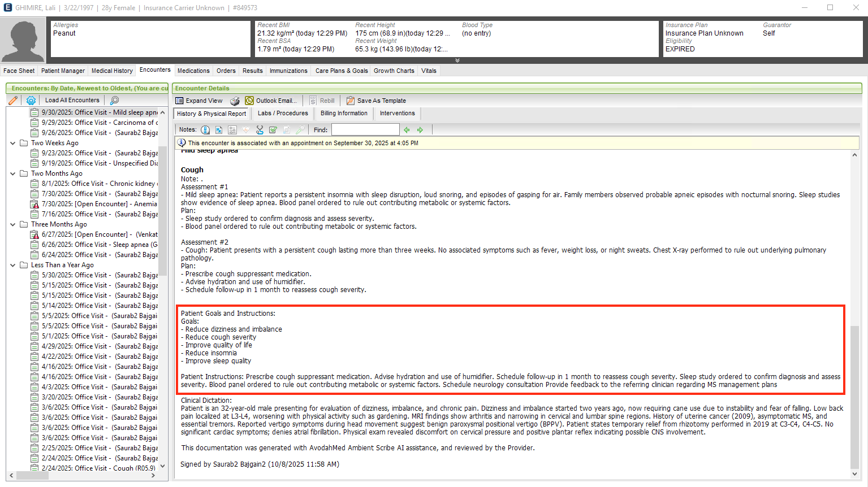Click the exclamation alert notes icon
868x487 pixels.
[x=205, y=130]
